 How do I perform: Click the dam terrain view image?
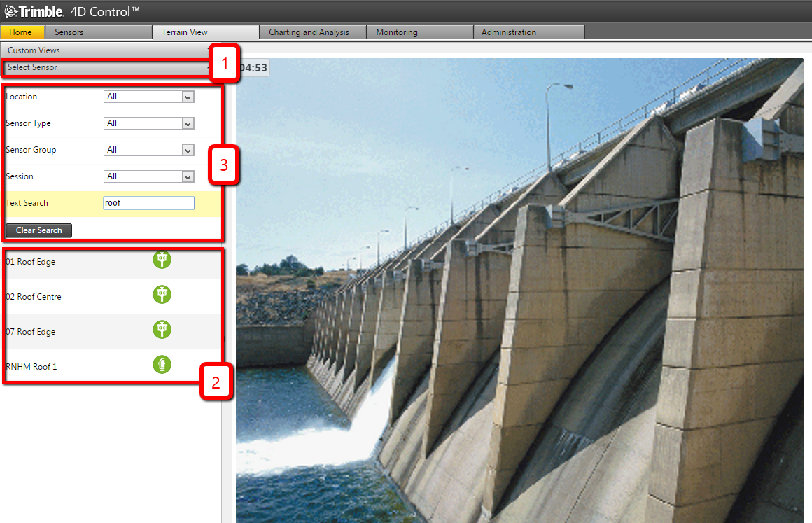pos(519,291)
